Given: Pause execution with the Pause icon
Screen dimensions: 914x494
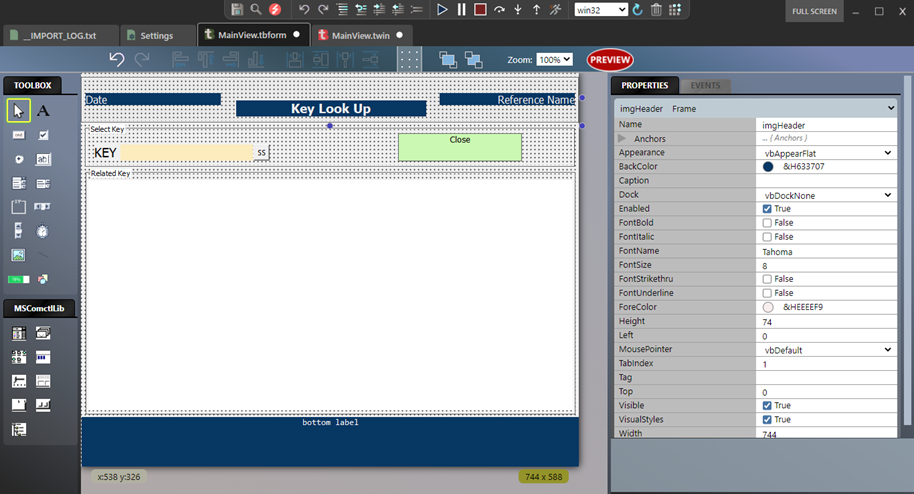Looking at the screenshot, I should pos(461,9).
